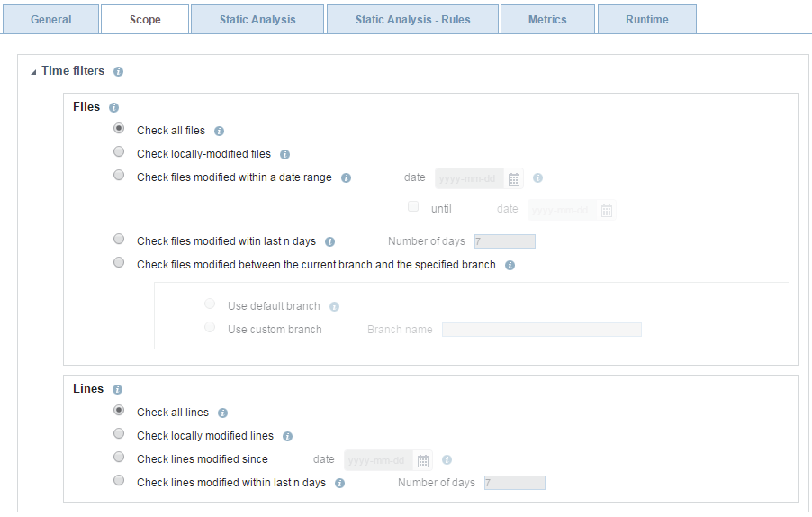Screen dimensions: 812x517
Task: Click the files start date input field
Action: coord(469,178)
